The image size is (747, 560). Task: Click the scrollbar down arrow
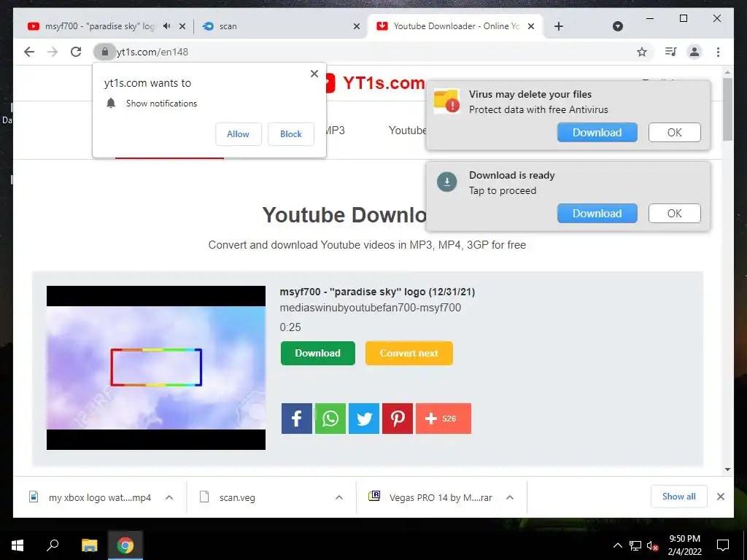point(727,470)
